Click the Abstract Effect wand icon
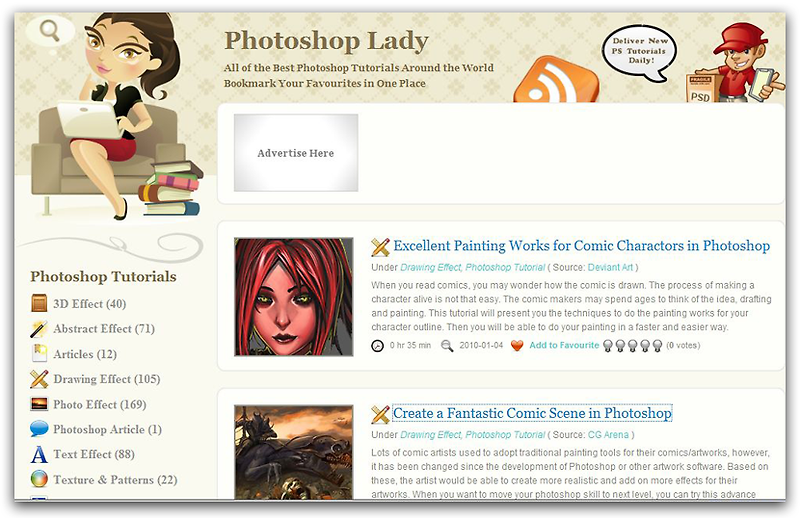 pyautogui.click(x=39, y=329)
